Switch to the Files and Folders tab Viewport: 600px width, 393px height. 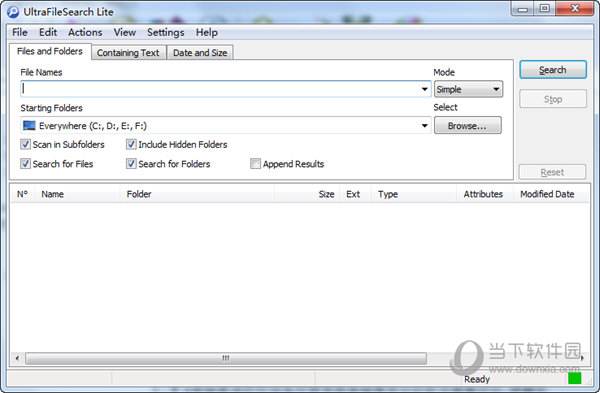point(50,51)
